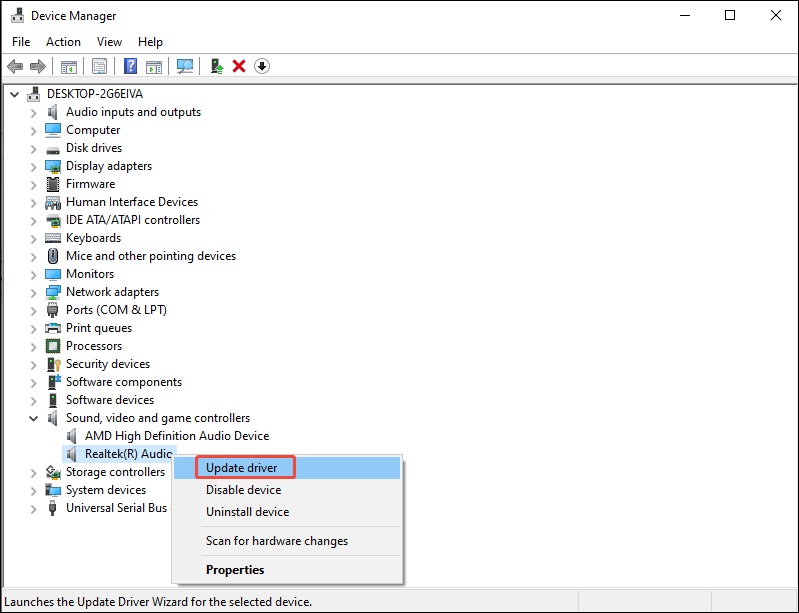This screenshot has width=799, height=613.
Task: Choose Uninstall device in context menu
Action: [x=287, y=512]
